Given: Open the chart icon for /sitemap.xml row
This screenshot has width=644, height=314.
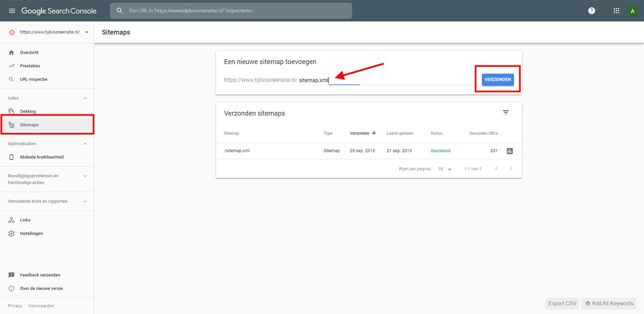Looking at the screenshot, I should [510, 151].
